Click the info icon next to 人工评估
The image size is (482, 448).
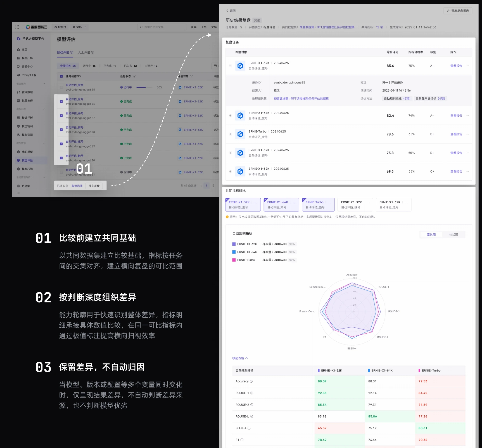pyautogui.click(x=92, y=52)
